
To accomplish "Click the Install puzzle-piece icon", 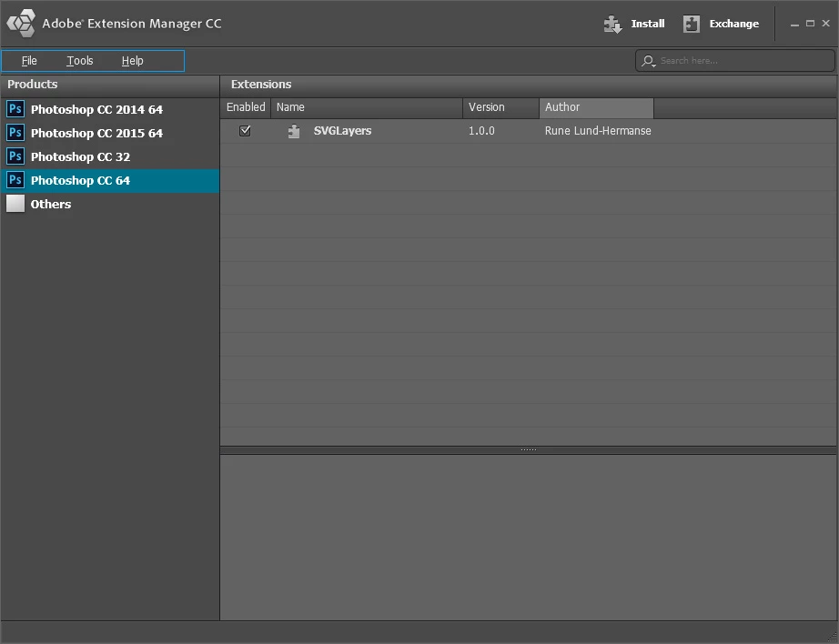I will point(612,24).
